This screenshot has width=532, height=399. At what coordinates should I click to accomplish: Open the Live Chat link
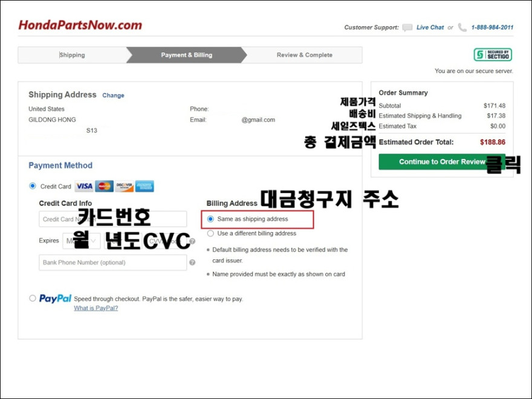(430, 27)
